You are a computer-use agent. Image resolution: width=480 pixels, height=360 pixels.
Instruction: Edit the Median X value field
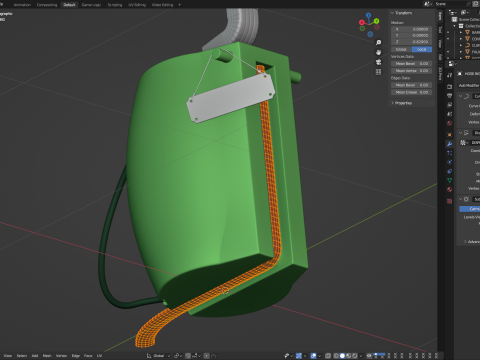412,29
